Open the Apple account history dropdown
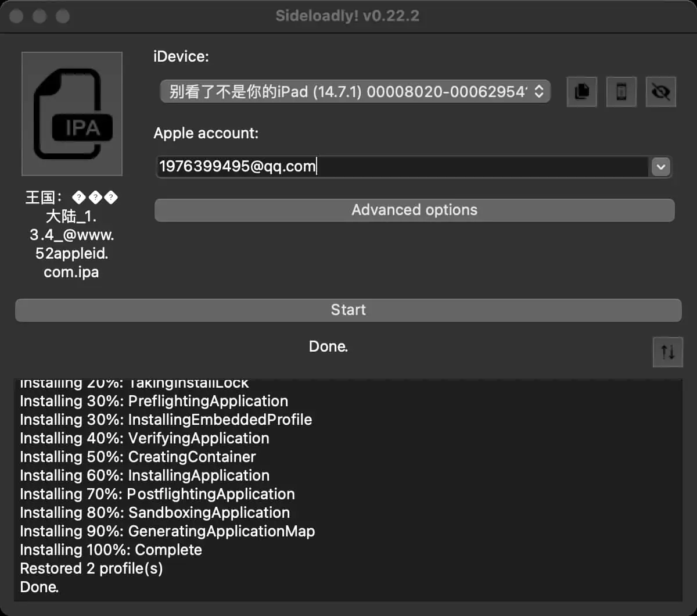 (x=660, y=167)
